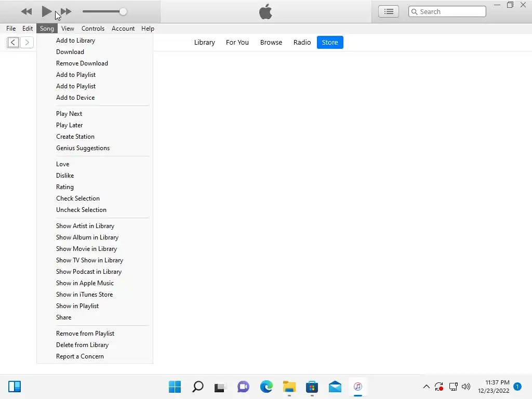Click the Apple logo in the display area
The width and height of the screenshot is (532, 399).
[x=265, y=11]
